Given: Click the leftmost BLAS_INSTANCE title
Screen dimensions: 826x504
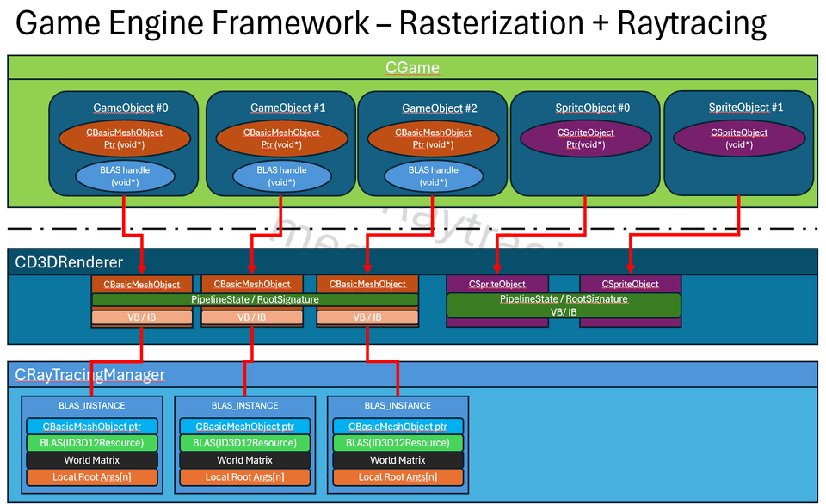Looking at the screenshot, I should 92,405.
